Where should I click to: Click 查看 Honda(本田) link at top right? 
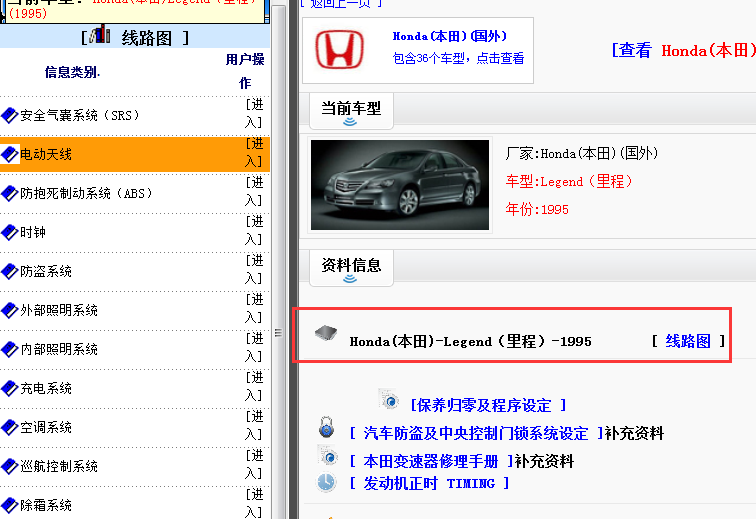[x=684, y=50]
